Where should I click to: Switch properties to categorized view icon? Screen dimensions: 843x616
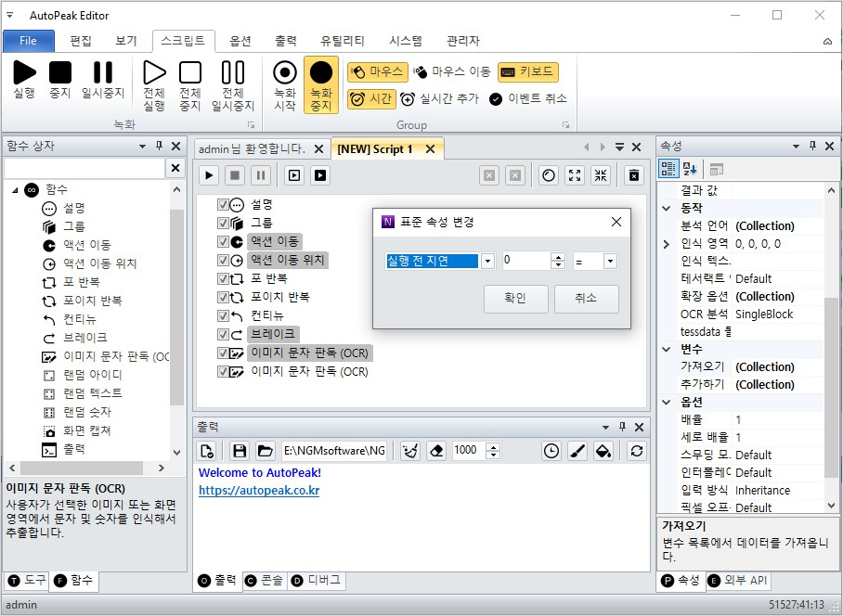[668, 169]
